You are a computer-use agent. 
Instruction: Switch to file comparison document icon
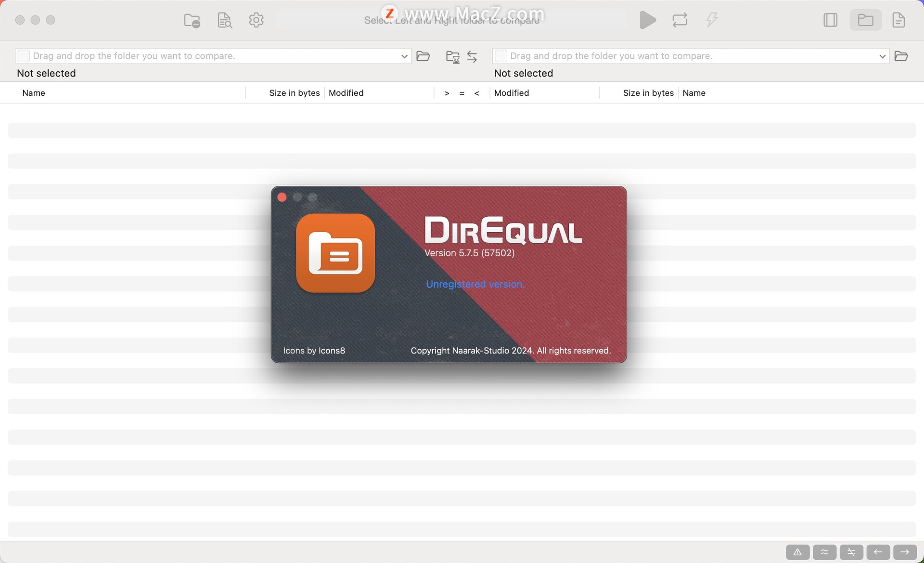tap(898, 20)
